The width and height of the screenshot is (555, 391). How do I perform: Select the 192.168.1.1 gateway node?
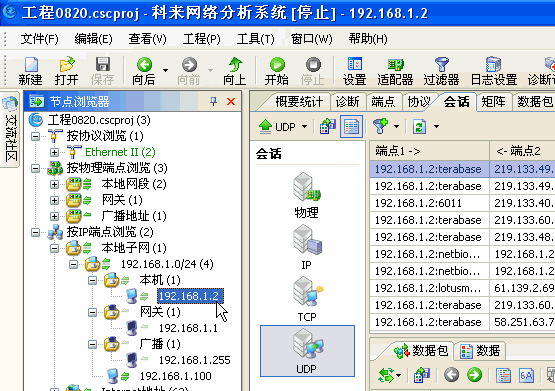(188, 328)
